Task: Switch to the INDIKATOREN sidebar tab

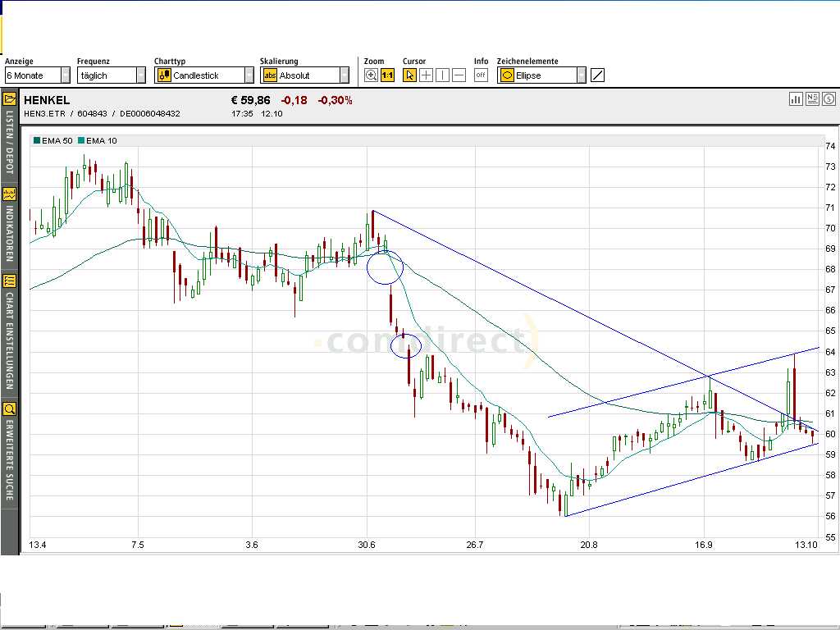Action: [x=9, y=234]
